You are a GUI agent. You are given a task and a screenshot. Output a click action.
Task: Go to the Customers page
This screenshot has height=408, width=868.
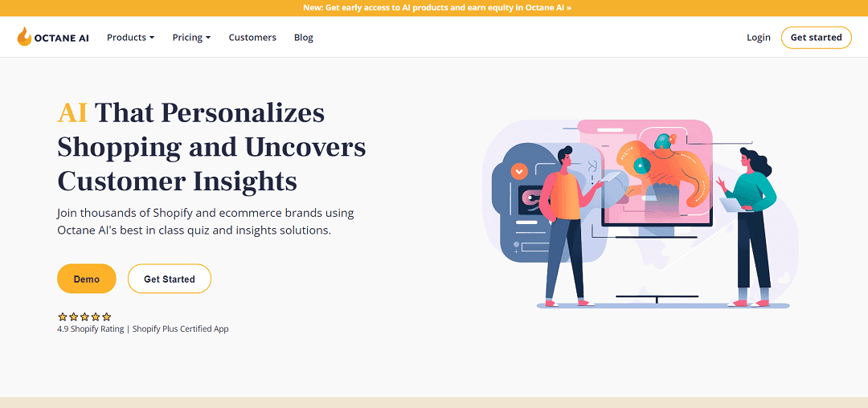252,38
